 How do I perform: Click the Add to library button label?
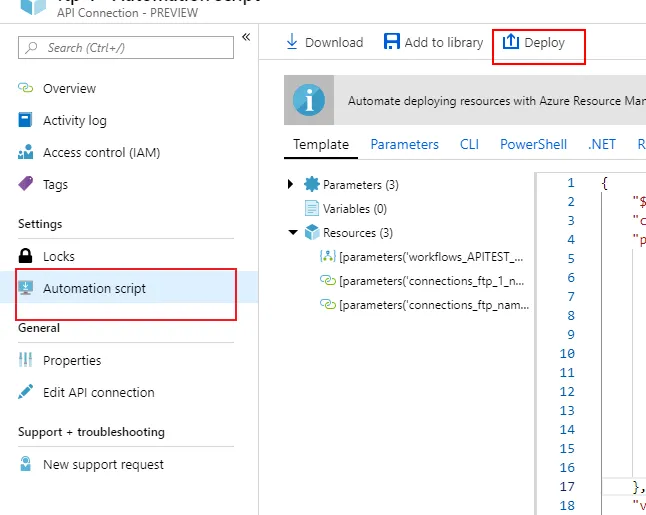tap(444, 42)
